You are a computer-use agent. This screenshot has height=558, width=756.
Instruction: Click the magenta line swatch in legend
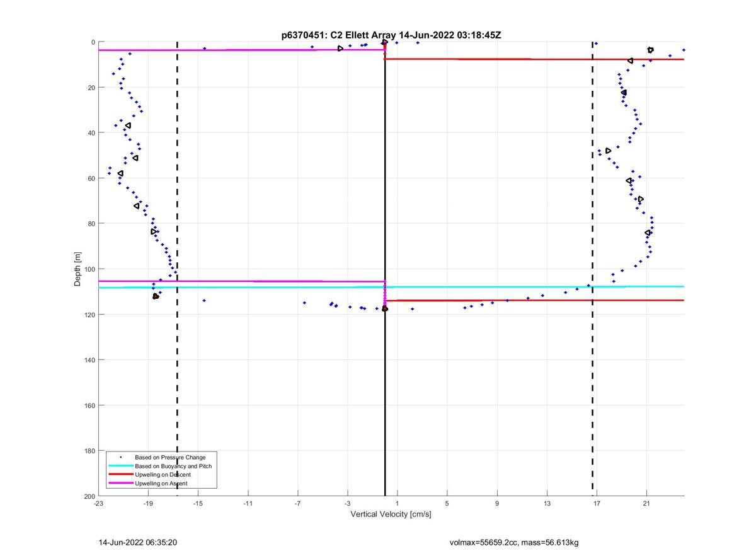tap(120, 484)
